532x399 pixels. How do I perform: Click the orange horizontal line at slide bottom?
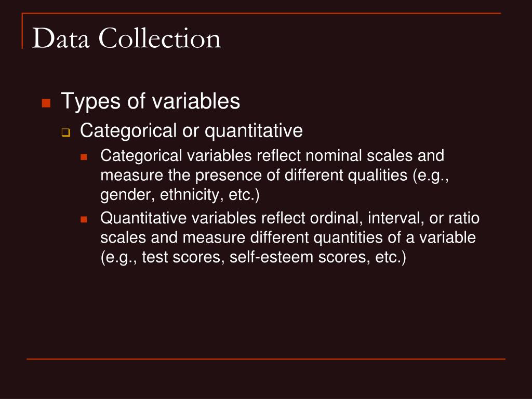tap(266, 358)
